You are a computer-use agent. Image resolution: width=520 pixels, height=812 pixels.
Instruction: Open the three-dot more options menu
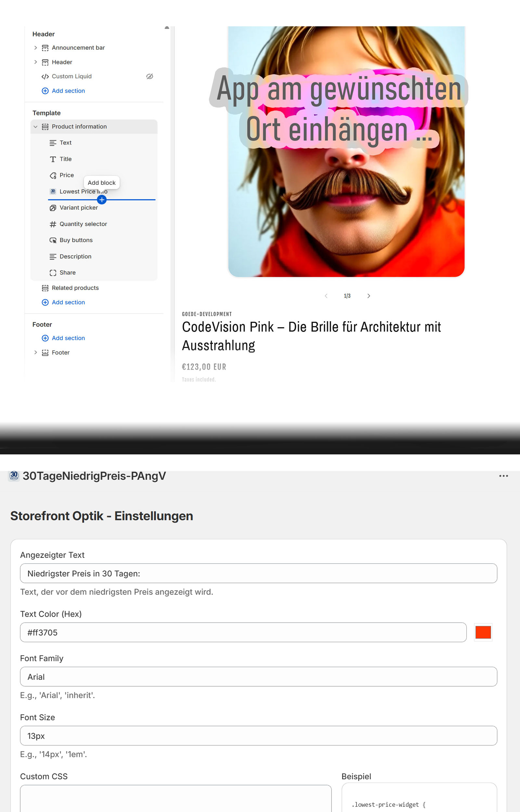point(503,476)
